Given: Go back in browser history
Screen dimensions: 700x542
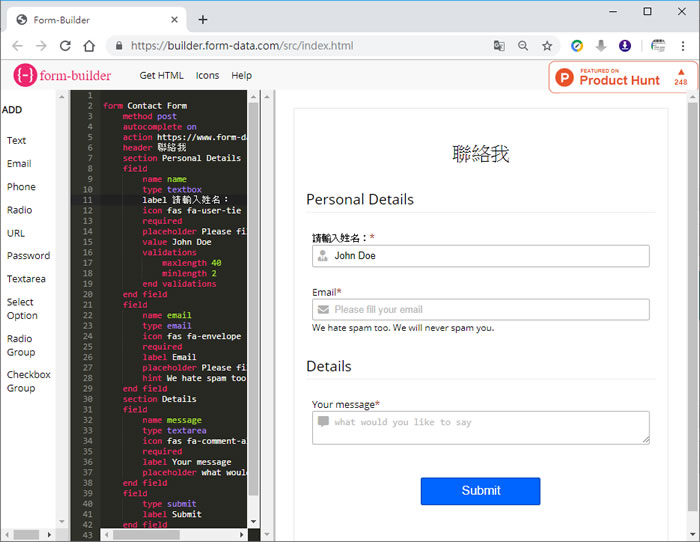Looking at the screenshot, I should click(17, 46).
